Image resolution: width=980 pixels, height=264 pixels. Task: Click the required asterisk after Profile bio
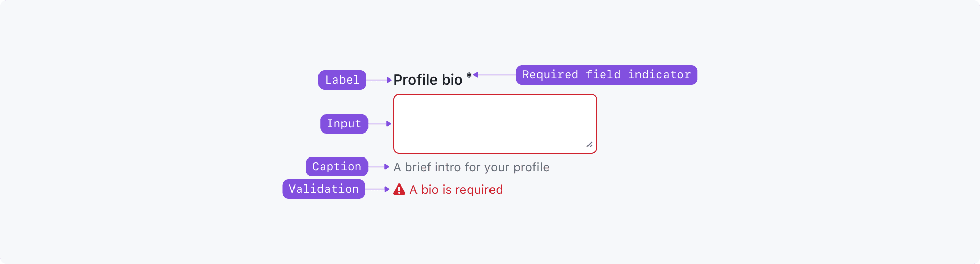click(x=469, y=76)
